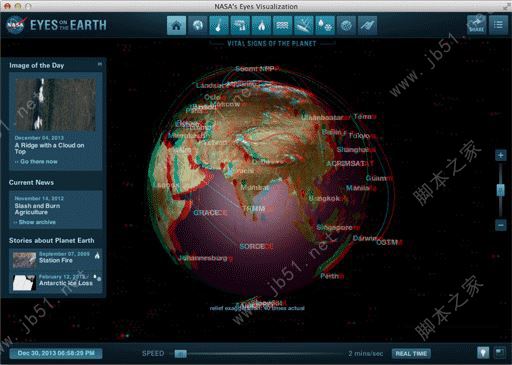Open the missions satellite icon in toolbar
The image size is (512, 365).
pyautogui.click(x=368, y=25)
